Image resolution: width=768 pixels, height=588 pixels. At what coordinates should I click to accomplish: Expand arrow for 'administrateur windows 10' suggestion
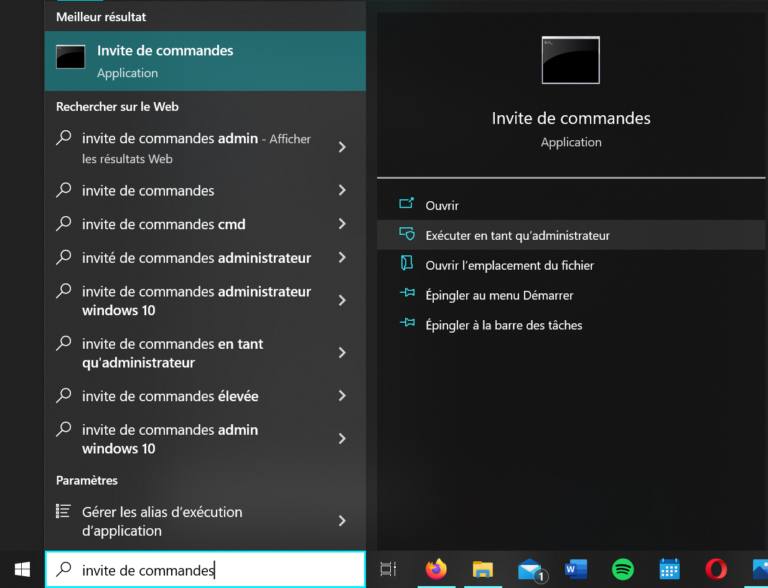pos(342,300)
